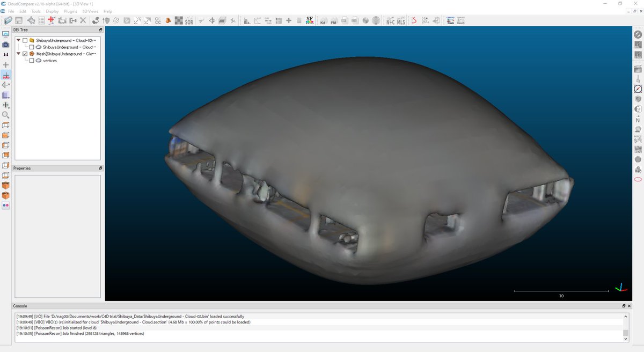Click the clapperboard animation plugin icon
The image size is (644, 352).
[x=638, y=68]
